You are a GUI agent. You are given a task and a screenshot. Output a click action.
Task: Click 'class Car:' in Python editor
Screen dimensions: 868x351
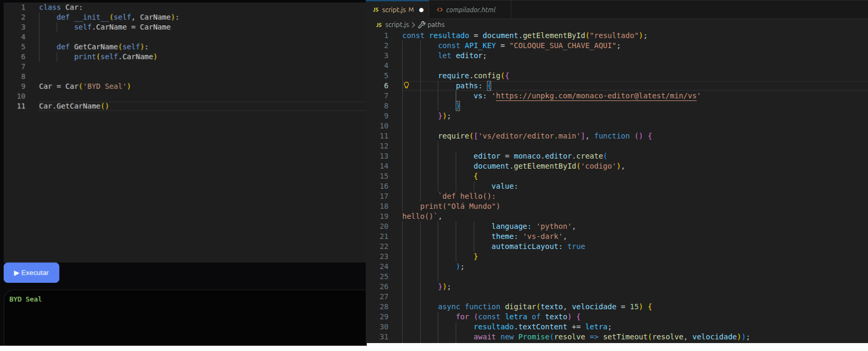61,7
